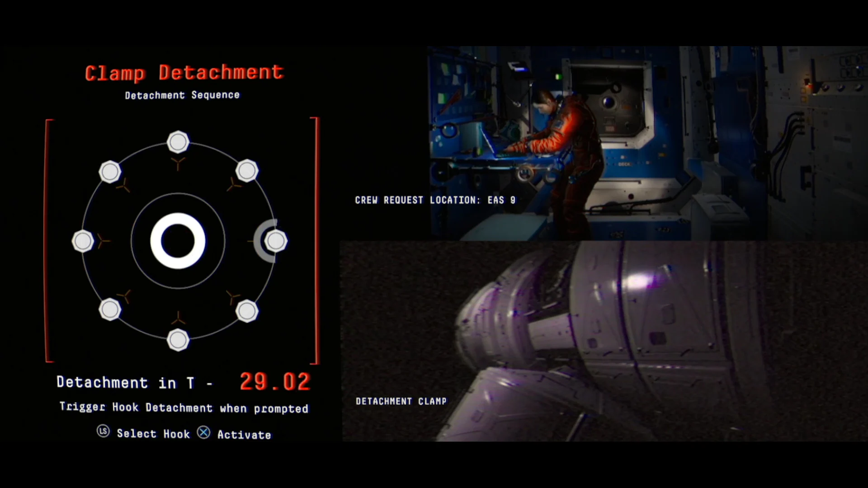Select the bottom hook icon

click(178, 340)
